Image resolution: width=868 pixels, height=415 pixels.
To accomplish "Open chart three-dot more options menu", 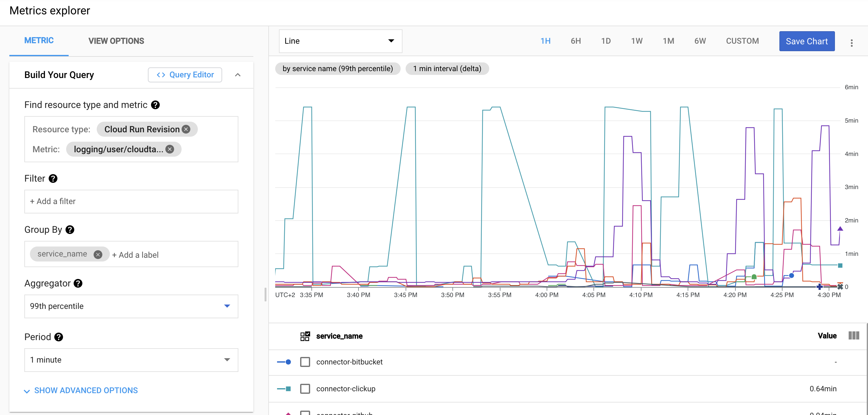I will (851, 43).
